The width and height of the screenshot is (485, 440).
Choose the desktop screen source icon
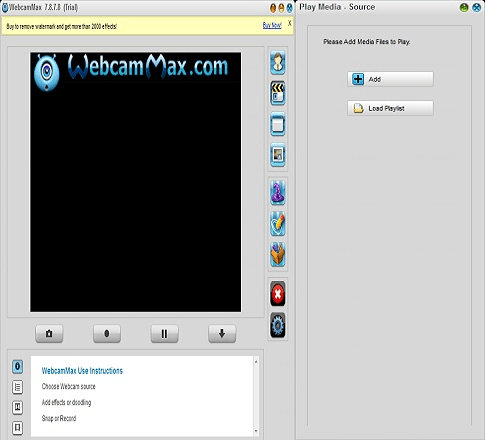coord(278,124)
